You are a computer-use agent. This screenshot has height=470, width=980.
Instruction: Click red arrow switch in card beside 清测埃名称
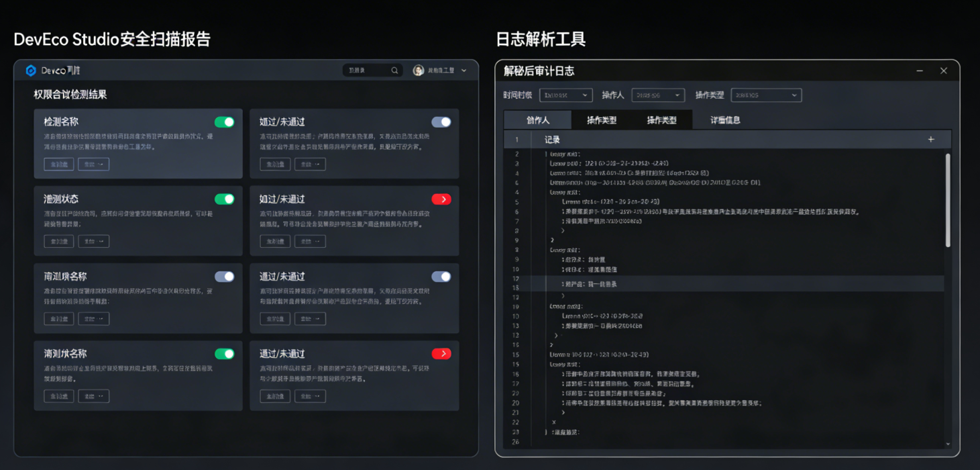(x=441, y=354)
